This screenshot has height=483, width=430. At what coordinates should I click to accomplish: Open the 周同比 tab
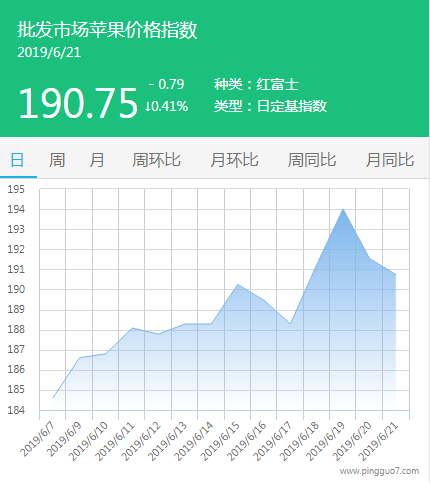coord(312,160)
